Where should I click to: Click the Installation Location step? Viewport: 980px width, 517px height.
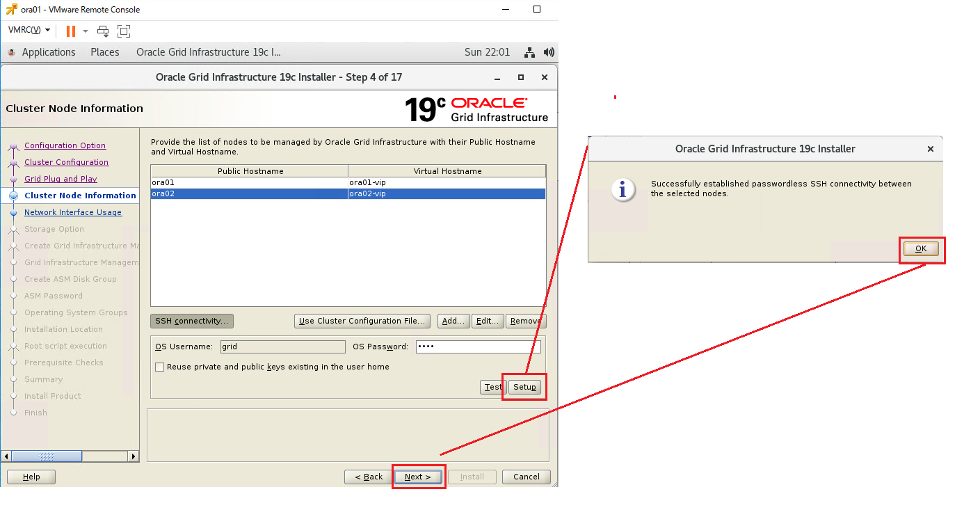[63, 329]
